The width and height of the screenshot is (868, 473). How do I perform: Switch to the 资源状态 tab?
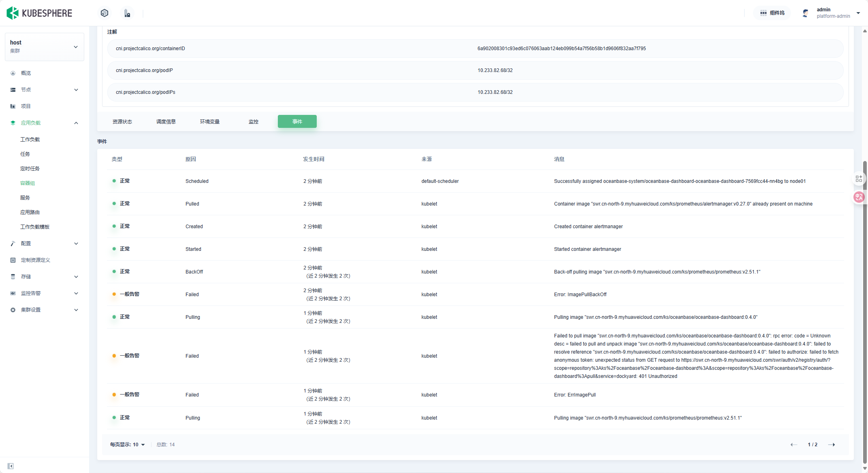pos(122,121)
